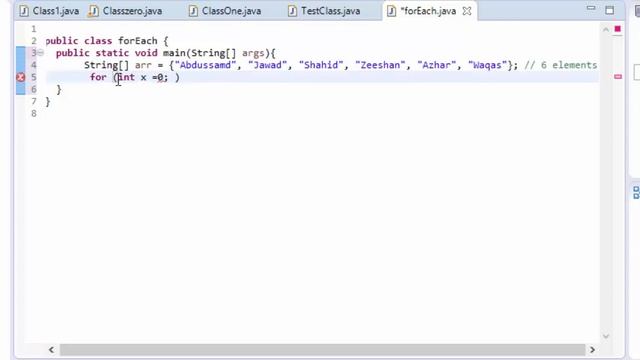Click the string "Jawad" in the array

[267, 65]
